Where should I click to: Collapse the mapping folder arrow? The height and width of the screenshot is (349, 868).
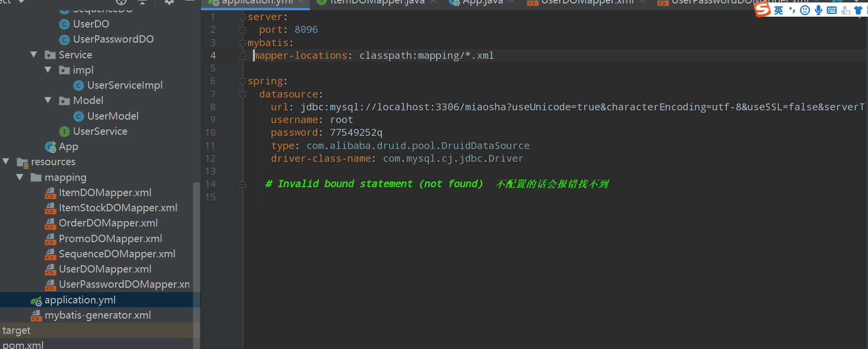[20, 177]
